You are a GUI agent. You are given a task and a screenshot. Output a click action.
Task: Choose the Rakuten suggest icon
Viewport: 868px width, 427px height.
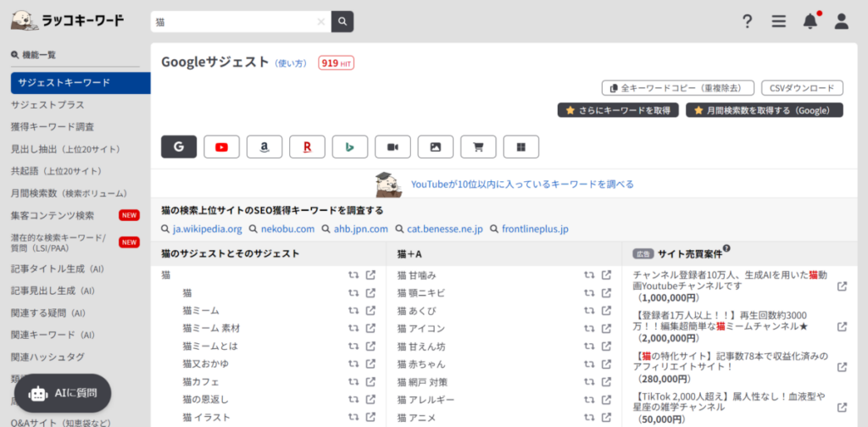tap(307, 147)
